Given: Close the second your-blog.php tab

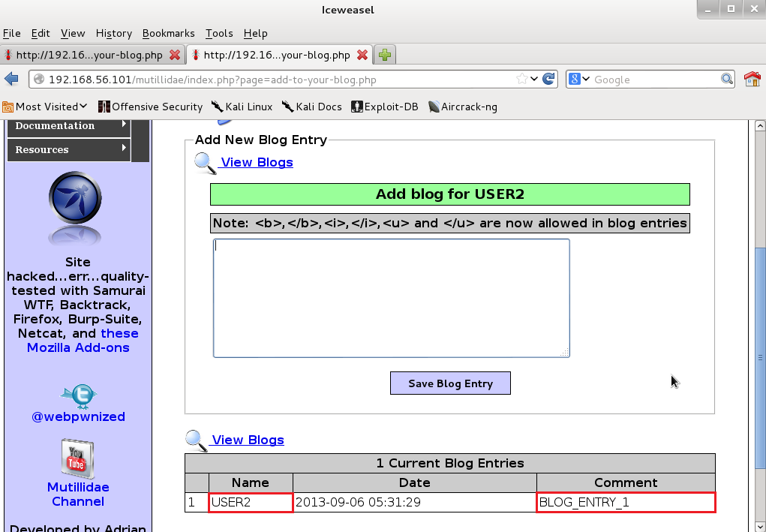Looking at the screenshot, I should click(362, 55).
